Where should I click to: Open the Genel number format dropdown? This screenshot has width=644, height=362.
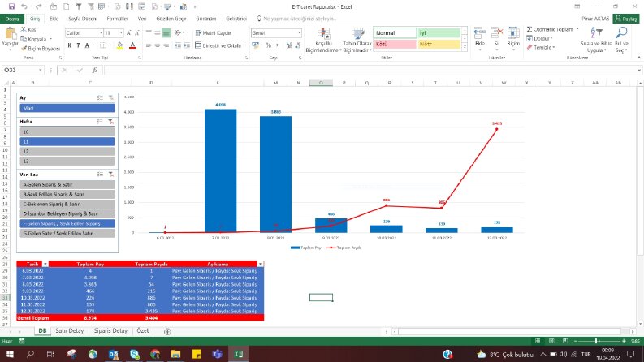[x=300, y=32]
